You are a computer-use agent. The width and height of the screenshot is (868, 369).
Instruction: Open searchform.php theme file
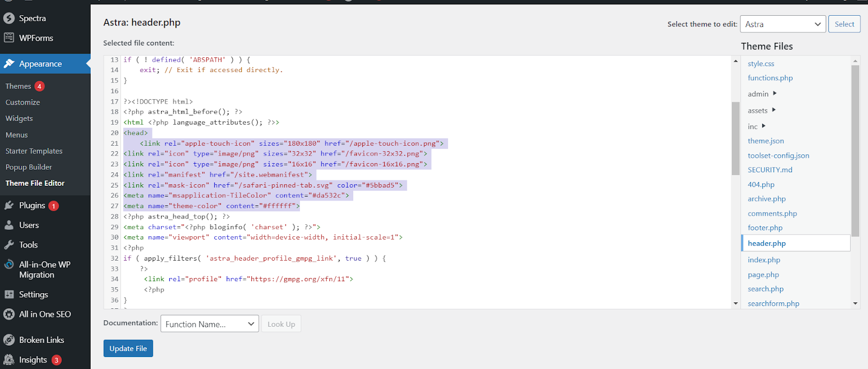pyautogui.click(x=773, y=303)
